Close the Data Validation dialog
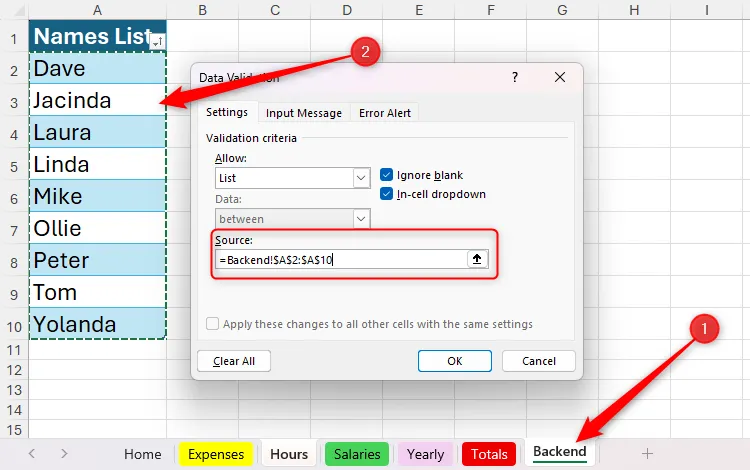Viewport: 750px width, 470px height. click(x=560, y=77)
